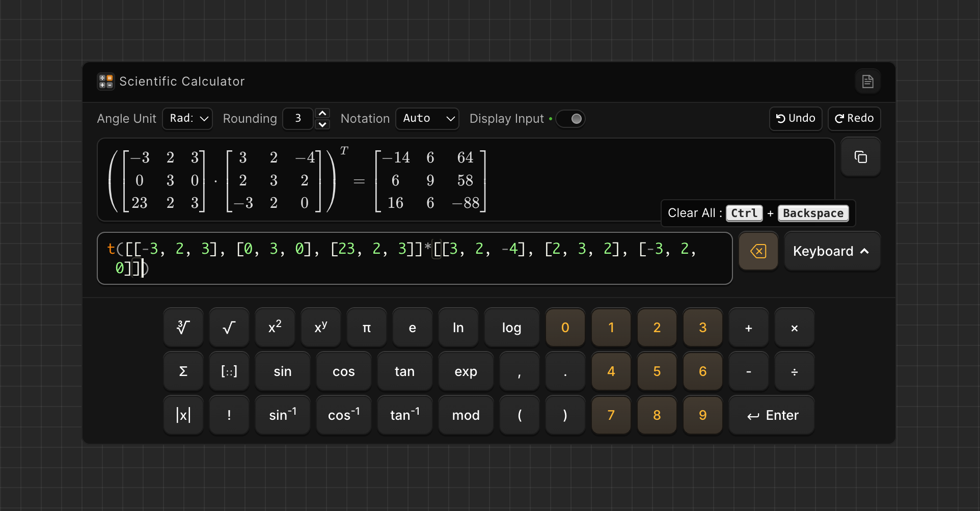Enable the Display Input toggle
980x511 pixels.
(x=570, y=118)
